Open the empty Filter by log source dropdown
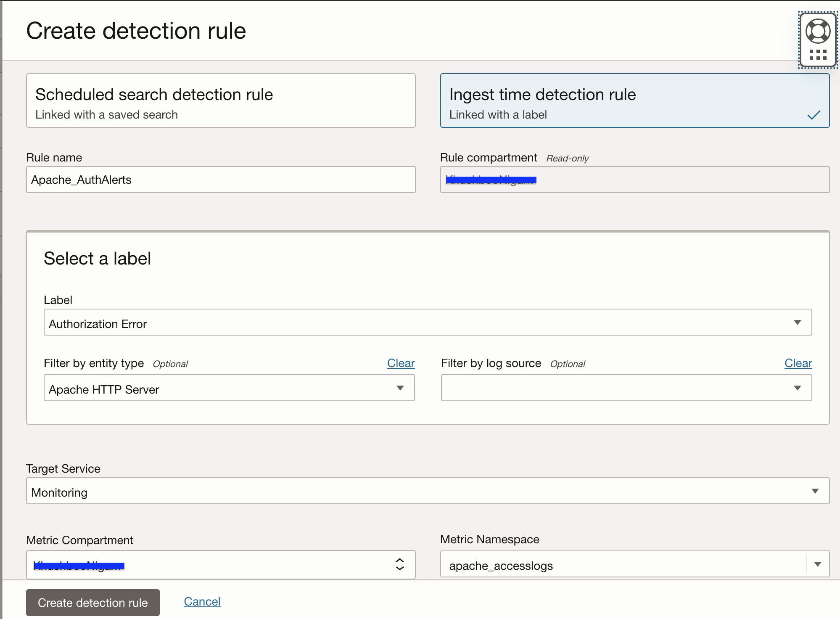Image resolution: width=840 pixels, height=619 pixels. (x=798, y=388)
